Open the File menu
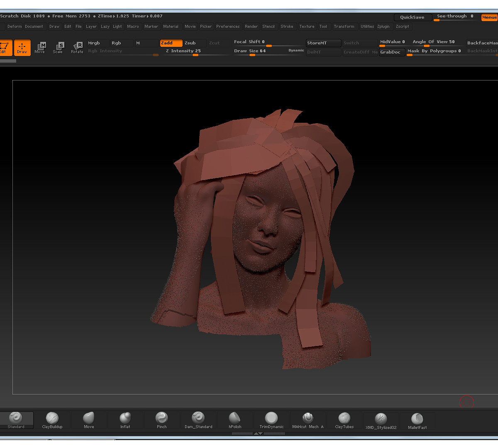498x448 pixels. pyautogui.click(x=78, y=27)
